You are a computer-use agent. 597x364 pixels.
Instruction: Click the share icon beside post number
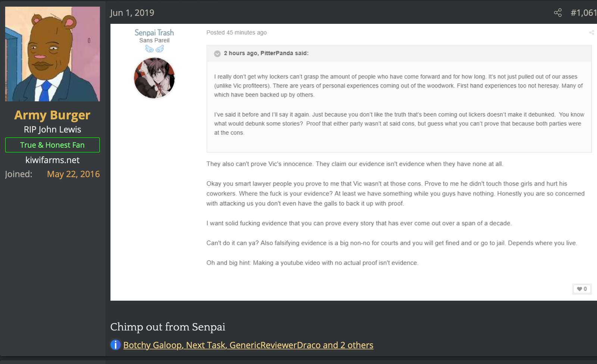558,13
